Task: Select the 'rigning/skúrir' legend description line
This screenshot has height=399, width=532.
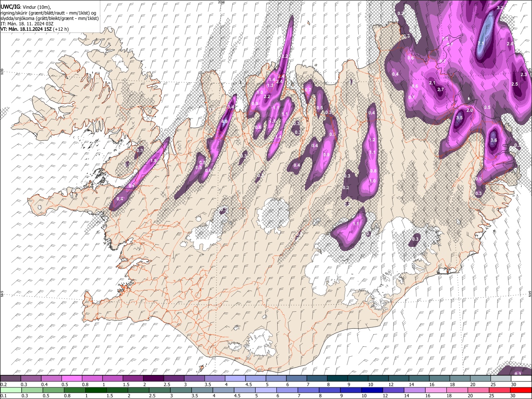Action: (48, 13)
